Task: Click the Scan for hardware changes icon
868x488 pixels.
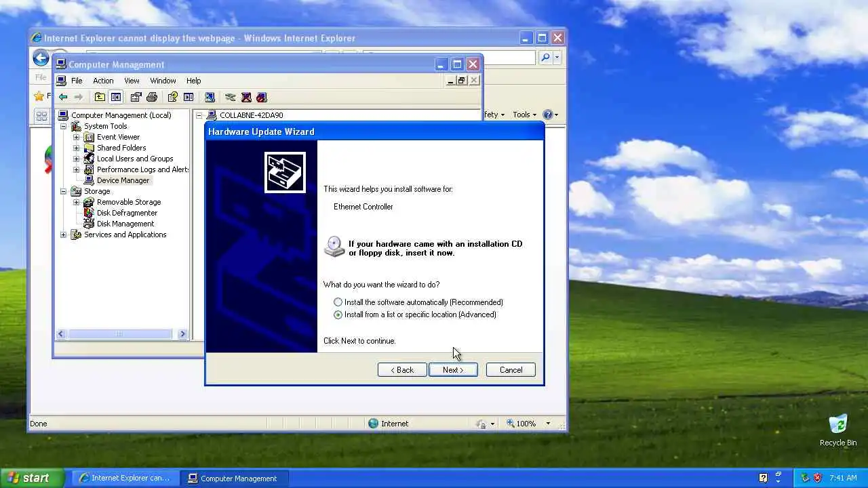Action: [210, 97]
